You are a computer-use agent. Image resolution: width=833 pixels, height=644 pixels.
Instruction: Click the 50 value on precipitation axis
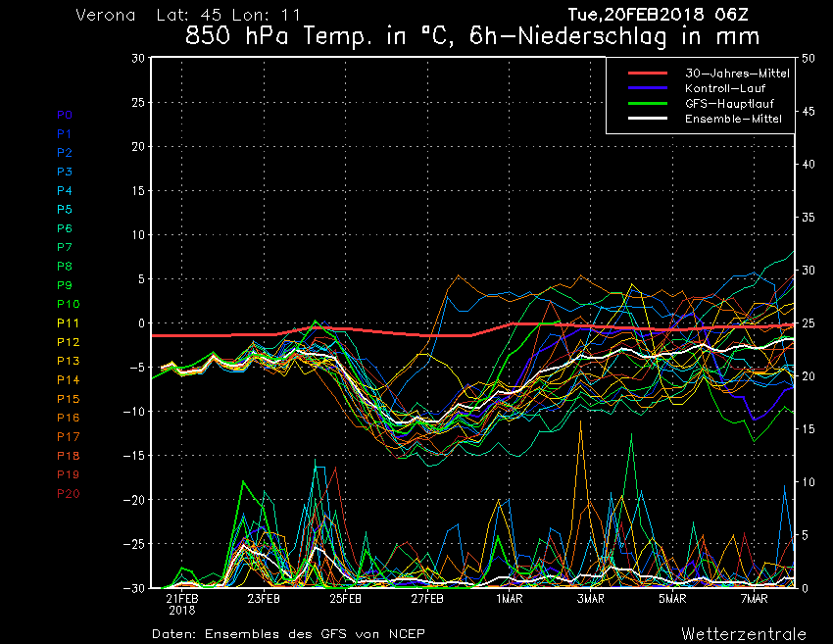tap(808, 59)
